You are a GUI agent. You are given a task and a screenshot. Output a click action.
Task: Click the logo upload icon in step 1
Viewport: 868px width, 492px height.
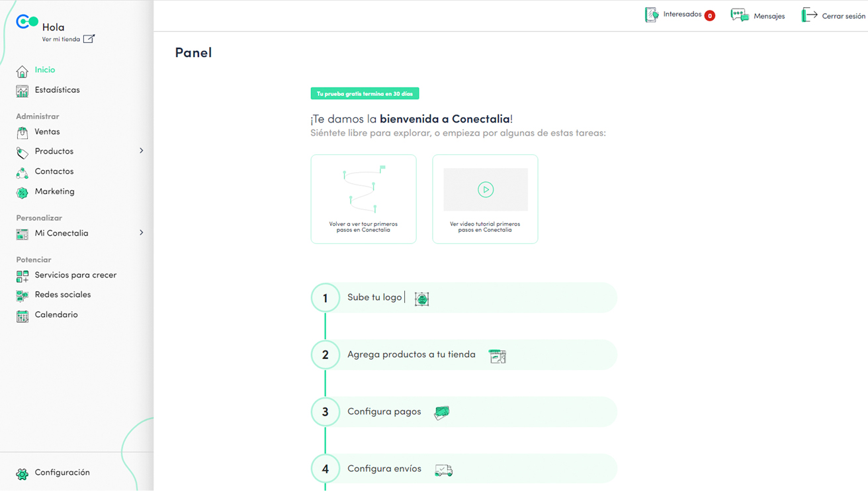tap(422, 299)
